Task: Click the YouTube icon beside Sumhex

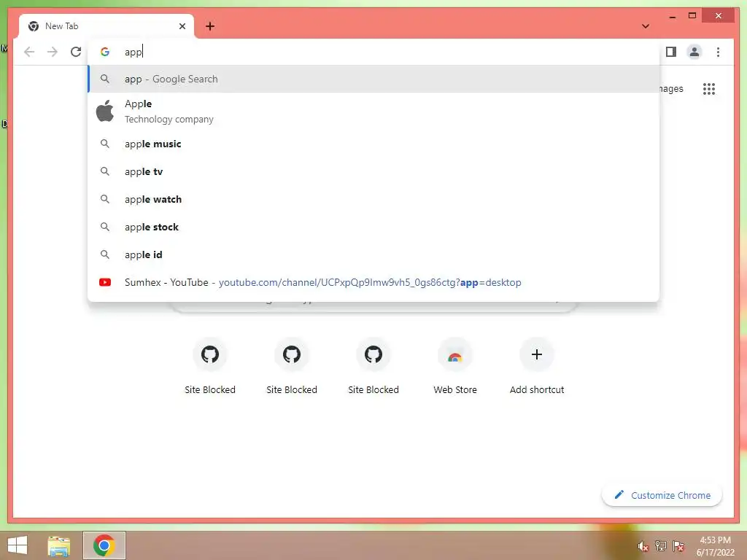Action: pyautogui.click(x=105, y=282)
